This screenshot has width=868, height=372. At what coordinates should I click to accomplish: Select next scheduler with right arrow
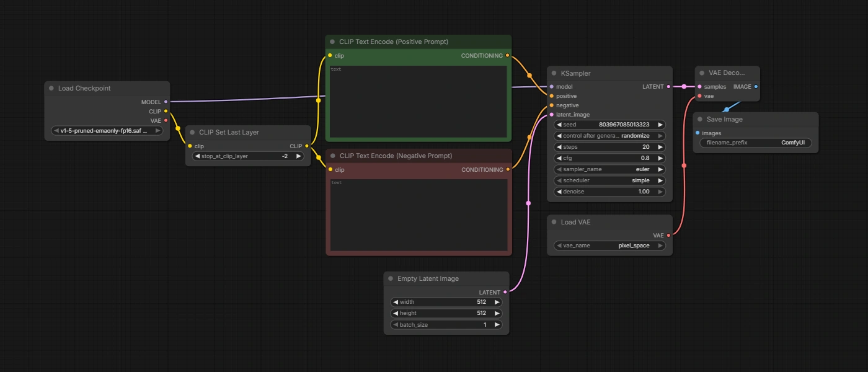tap(660, 180)
